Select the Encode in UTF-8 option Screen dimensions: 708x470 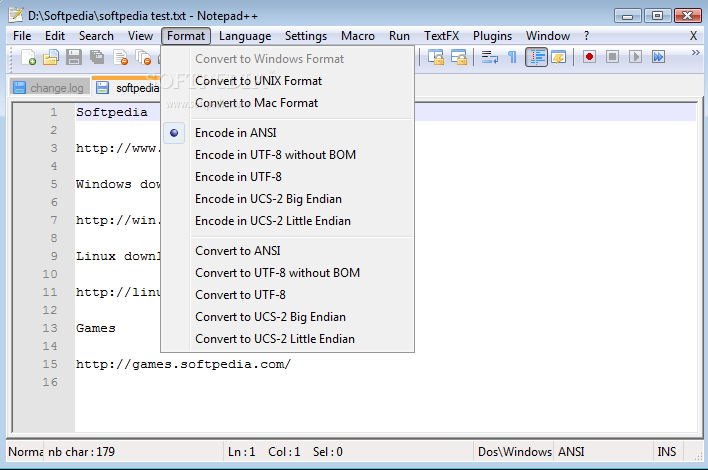(x=288, y=177)
